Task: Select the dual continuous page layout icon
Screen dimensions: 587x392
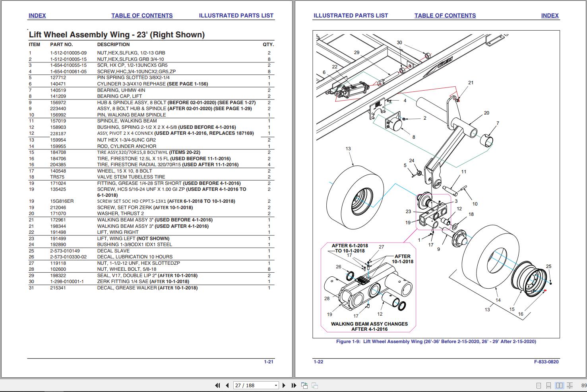Action: pos(570,385)
